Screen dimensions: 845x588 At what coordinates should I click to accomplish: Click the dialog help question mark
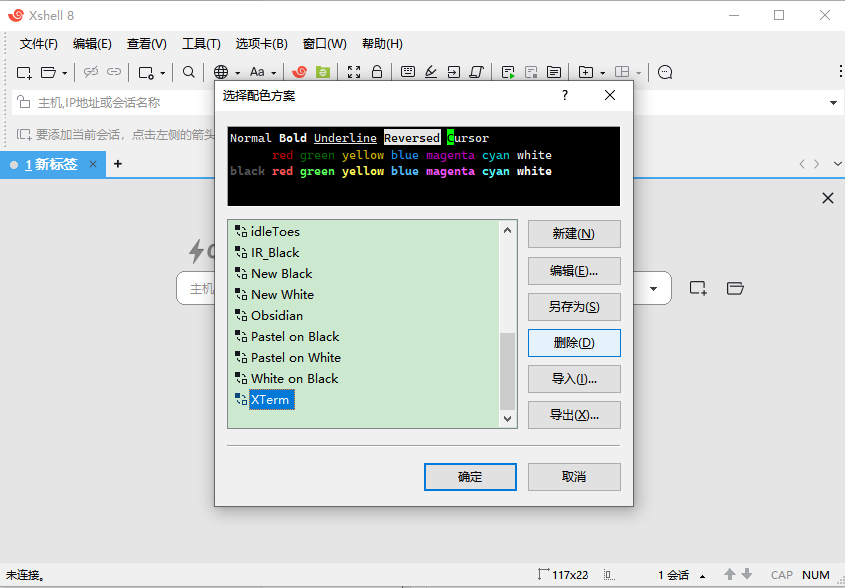point(565,95)
